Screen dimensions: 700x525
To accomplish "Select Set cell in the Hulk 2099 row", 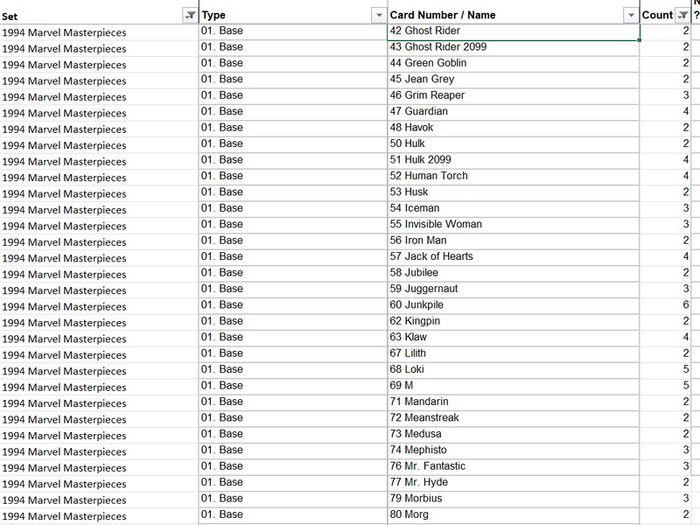I will point(99,161).
